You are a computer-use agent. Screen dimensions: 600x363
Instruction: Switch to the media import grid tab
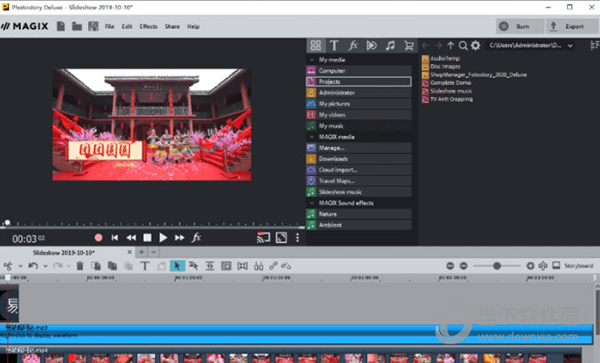(316, 46)
